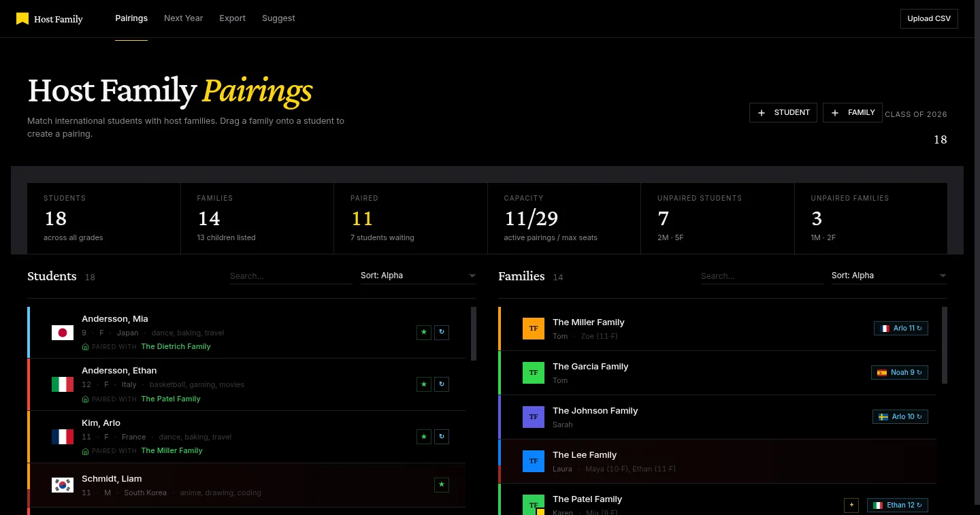Select The Johnson Family name
This screenshot has width=980, height=515.
(x=595, y=411)
